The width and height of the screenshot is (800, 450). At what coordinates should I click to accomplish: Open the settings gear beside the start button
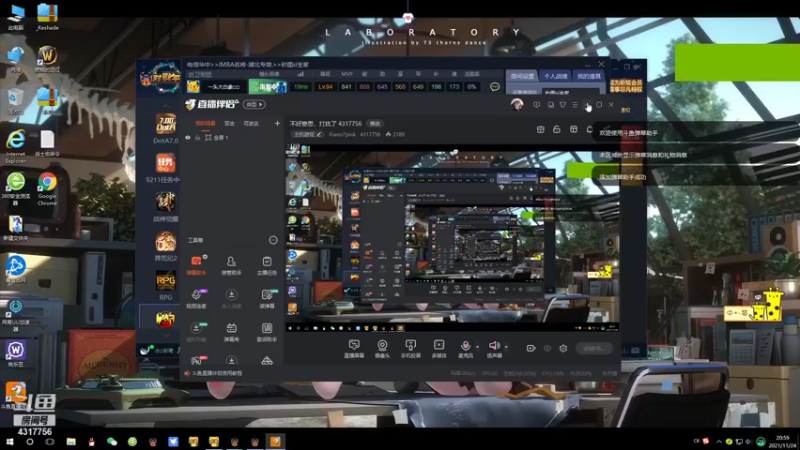tap(563, 348)
